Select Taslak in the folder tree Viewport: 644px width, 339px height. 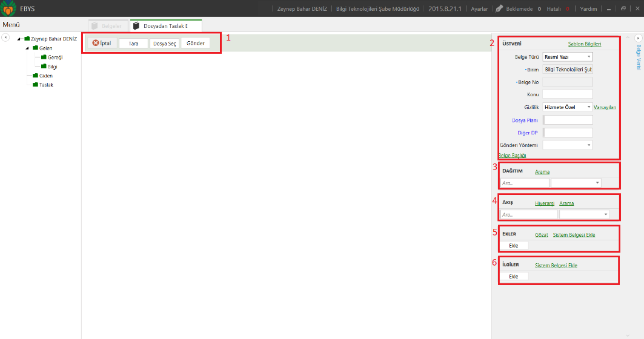(47, 85)
